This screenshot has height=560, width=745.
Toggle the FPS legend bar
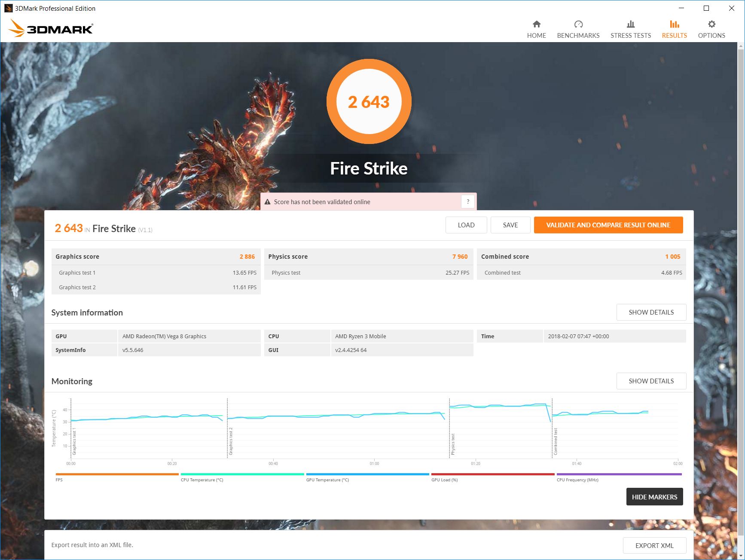click(x=117, y=474)
